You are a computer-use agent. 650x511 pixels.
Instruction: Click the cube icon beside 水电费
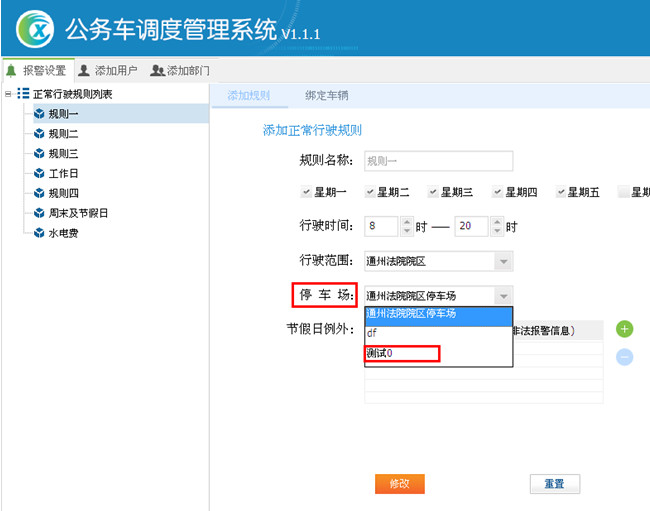coord(39,233)
